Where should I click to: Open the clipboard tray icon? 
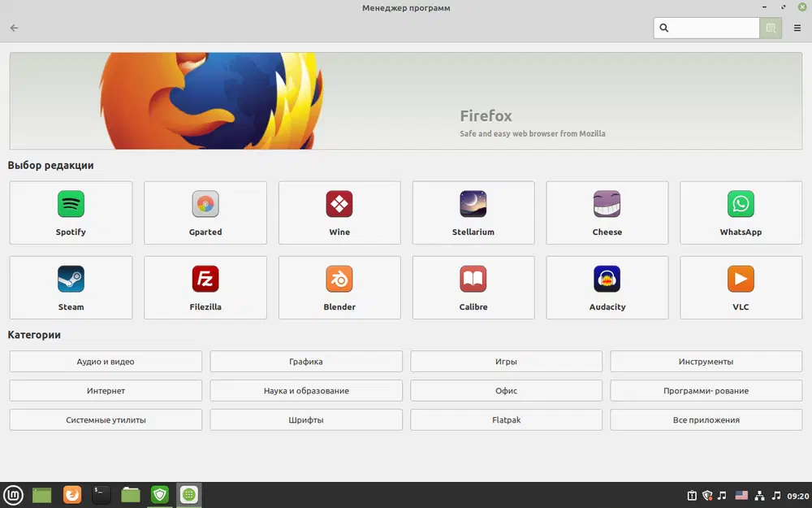692,496
